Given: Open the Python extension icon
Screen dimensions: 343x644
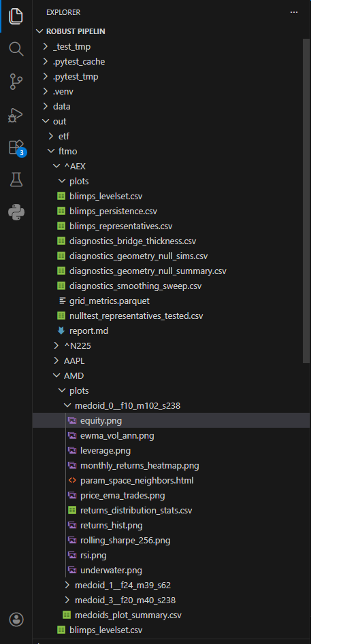Looking at the screenshot, I should point(16,212).
